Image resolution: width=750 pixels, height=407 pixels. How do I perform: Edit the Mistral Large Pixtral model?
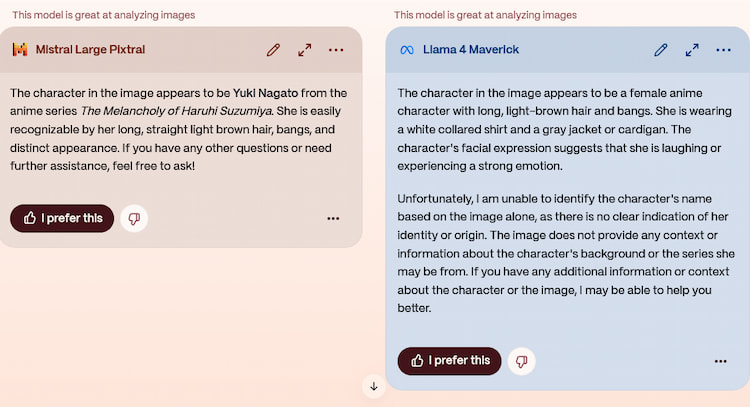click(273, 50)
